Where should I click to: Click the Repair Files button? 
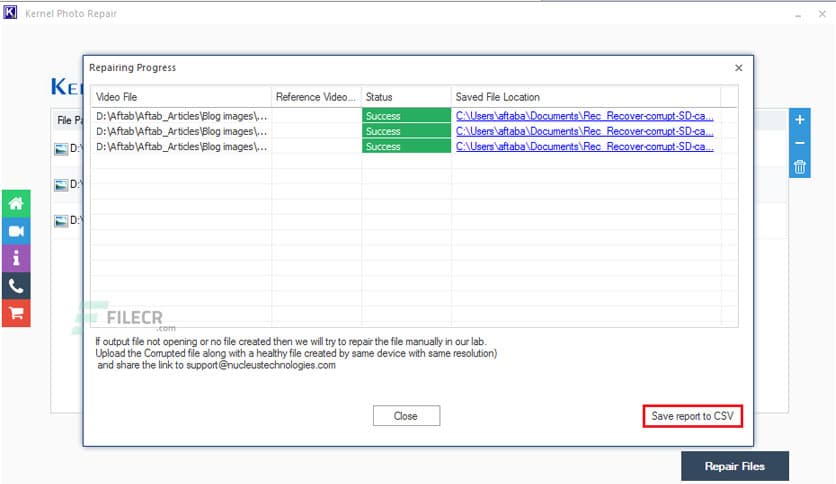pos(735,466)
